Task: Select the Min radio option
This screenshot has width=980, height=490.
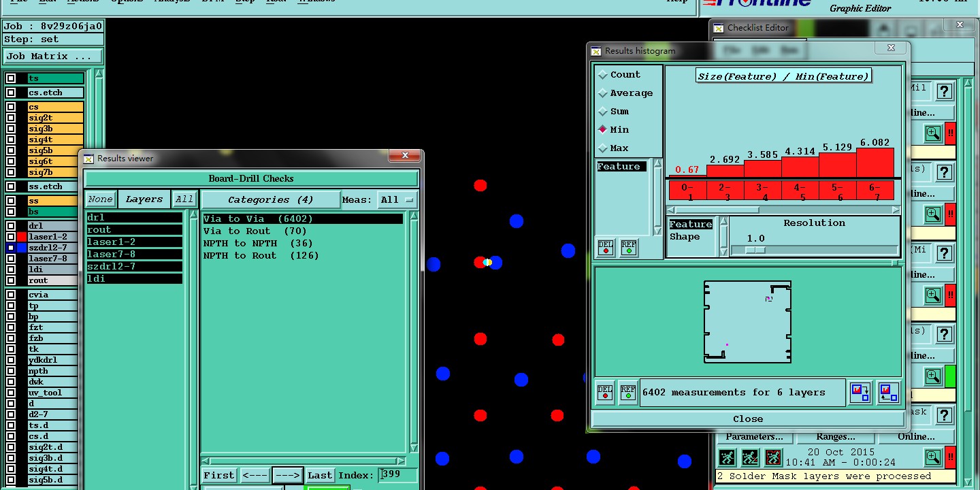Action: coord(603,130)
